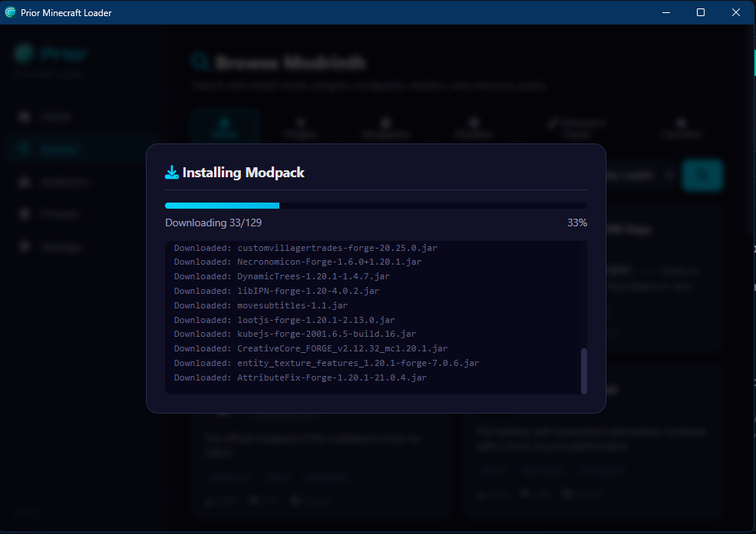Click the Browse magnifier icon in the sidebar
This screenshot has height=534, width=756.
point(25,148)
